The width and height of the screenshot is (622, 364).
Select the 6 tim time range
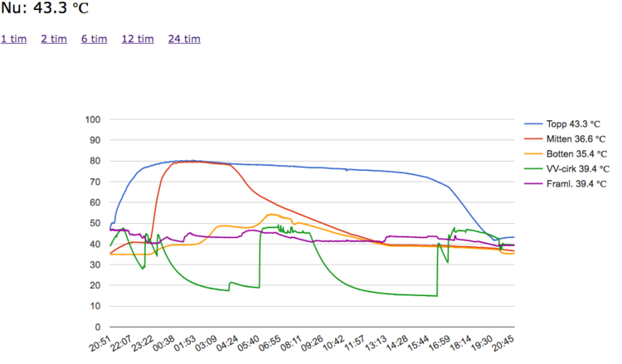click(x=95, y=39)
